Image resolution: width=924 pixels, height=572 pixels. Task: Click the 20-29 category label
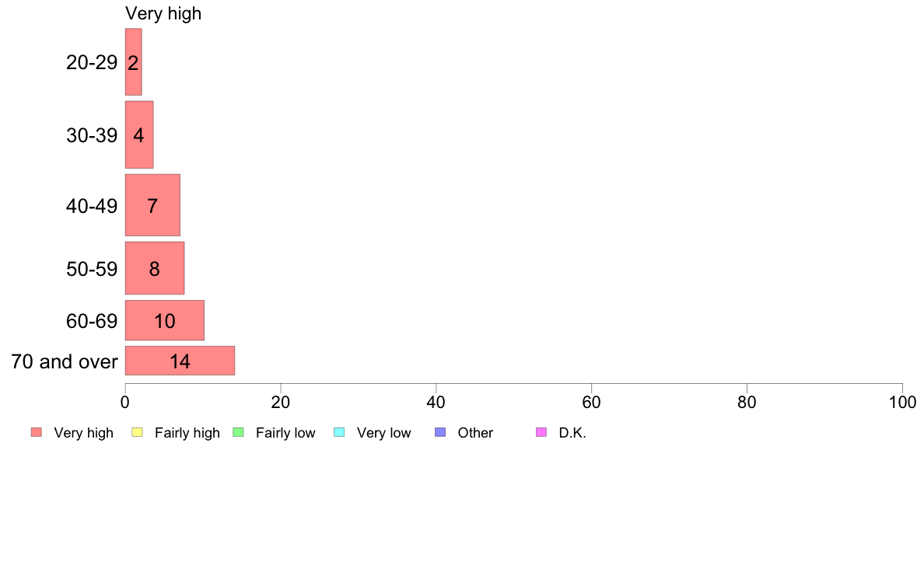click(92, 62)
